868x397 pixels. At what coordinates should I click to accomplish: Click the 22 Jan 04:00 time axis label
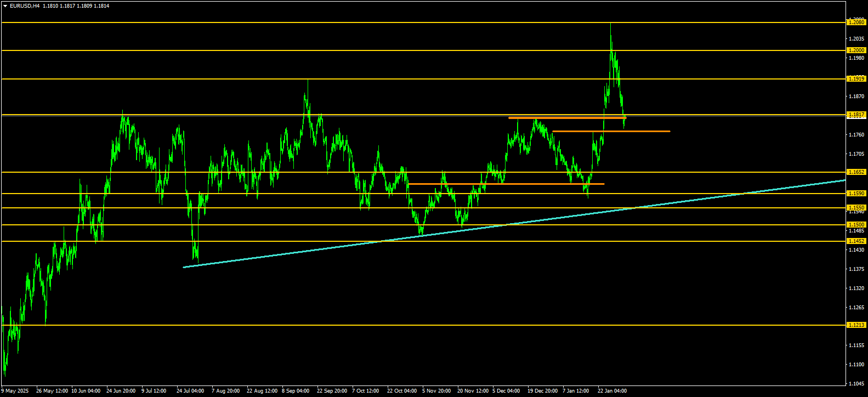click(612, 391)
